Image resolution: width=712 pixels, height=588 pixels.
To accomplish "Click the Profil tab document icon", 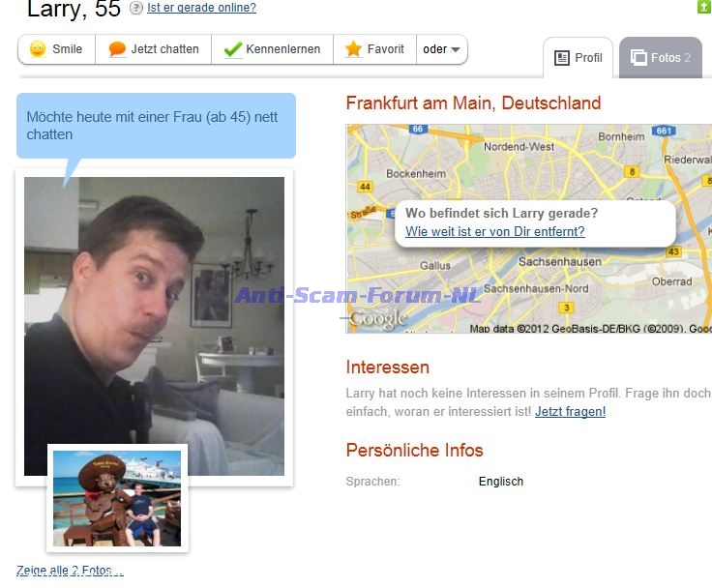I will pos(561,58).
